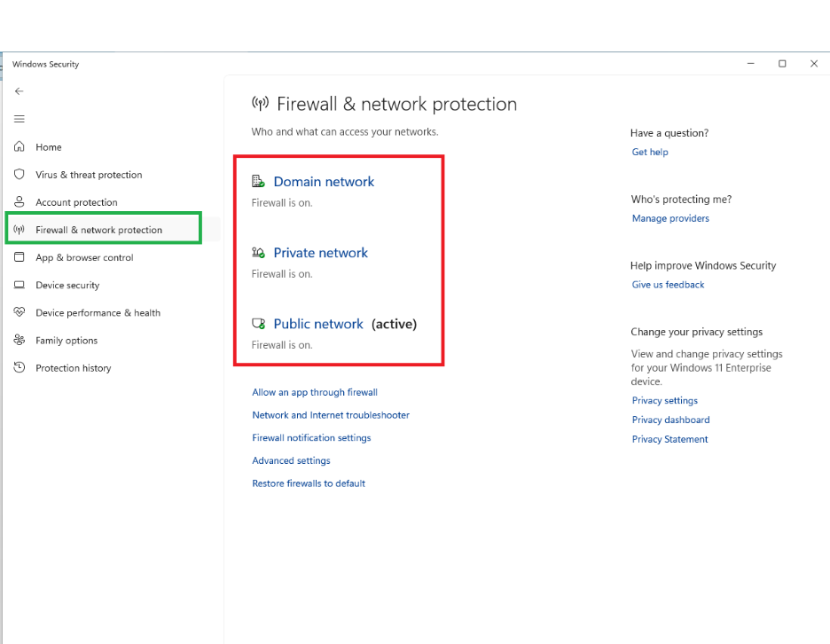This screenshot has height=644, width=830.
Task: Open Allow an app through firewall
Action: [315, 392]
